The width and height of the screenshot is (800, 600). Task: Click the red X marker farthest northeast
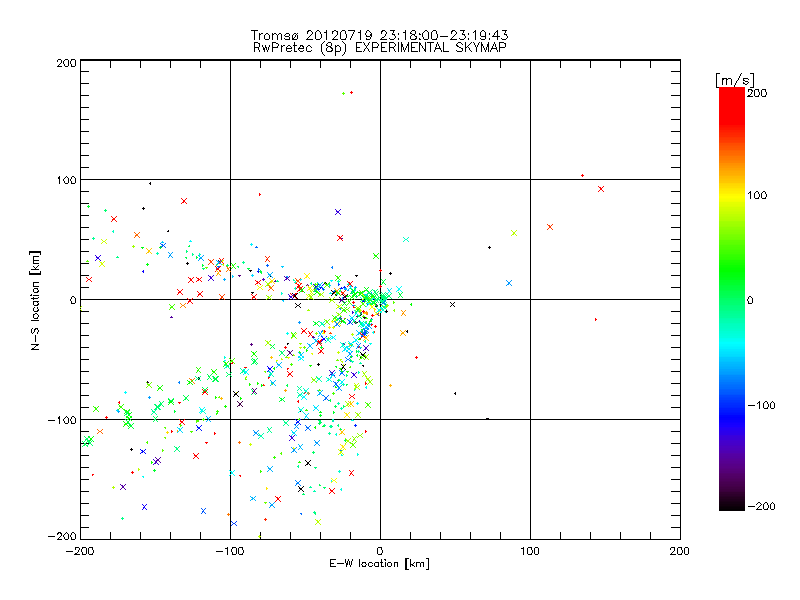point(601,189)
